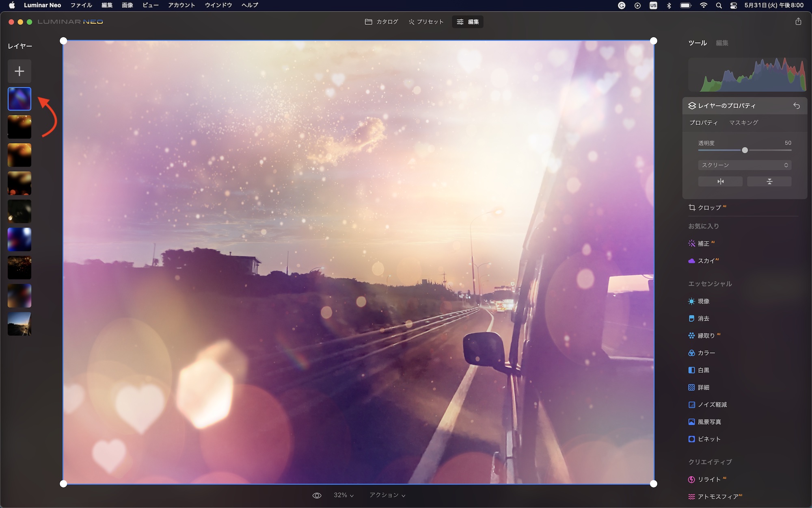Expand the アクション actions dropdown

(x=387, y=495)
